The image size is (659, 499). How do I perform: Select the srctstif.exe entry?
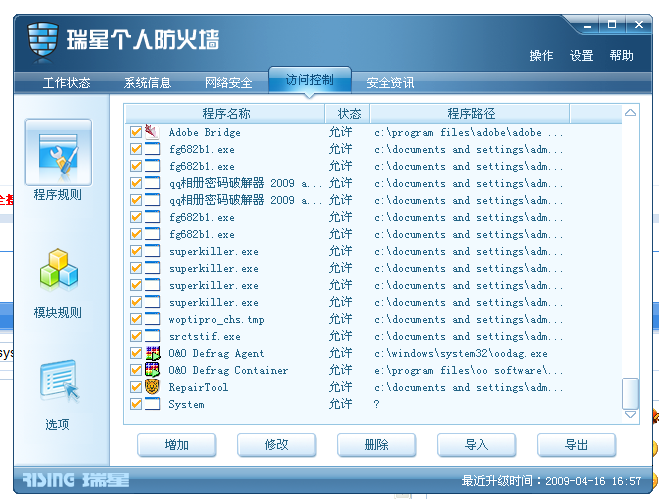pos(204,336)
